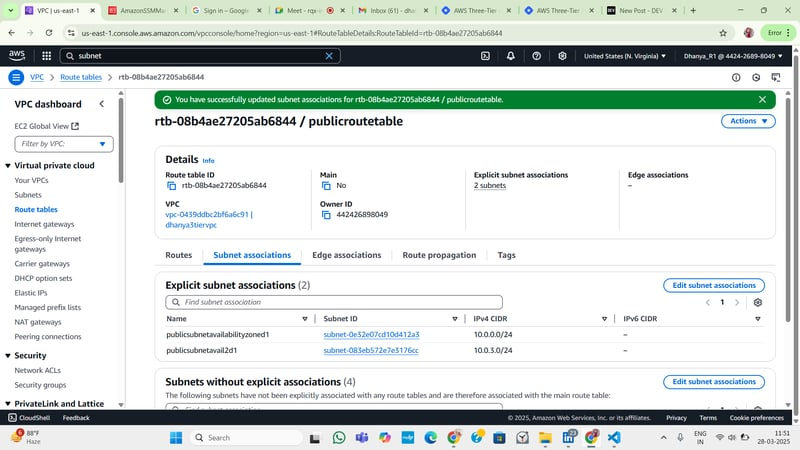Open explicit associations table preferences gear
Viewport: 800px width, 450px height.
758,303
